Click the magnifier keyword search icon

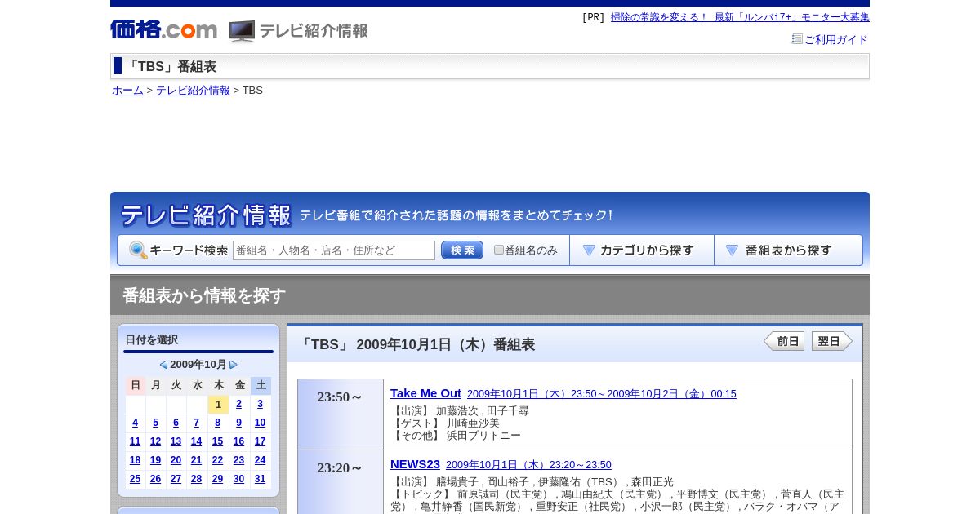138,250
